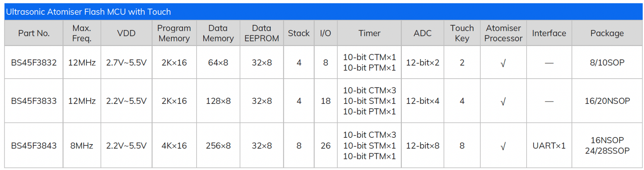The height and width of the screenshot is (170, 644).
Task: Click the Ultrasonic Atomiser Flash MCU title bar
Action: click(323, 12)
